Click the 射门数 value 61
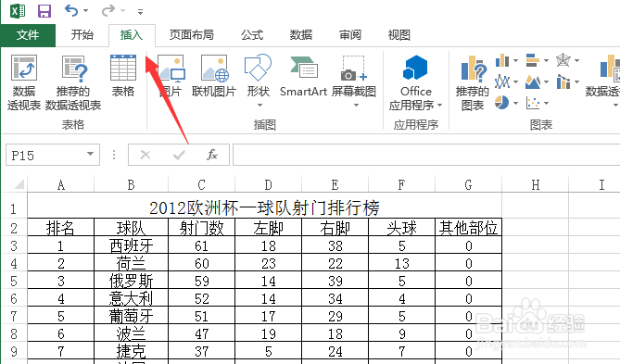Image resolution: width=620 pixels, height=364 pixels. (202, 246)
